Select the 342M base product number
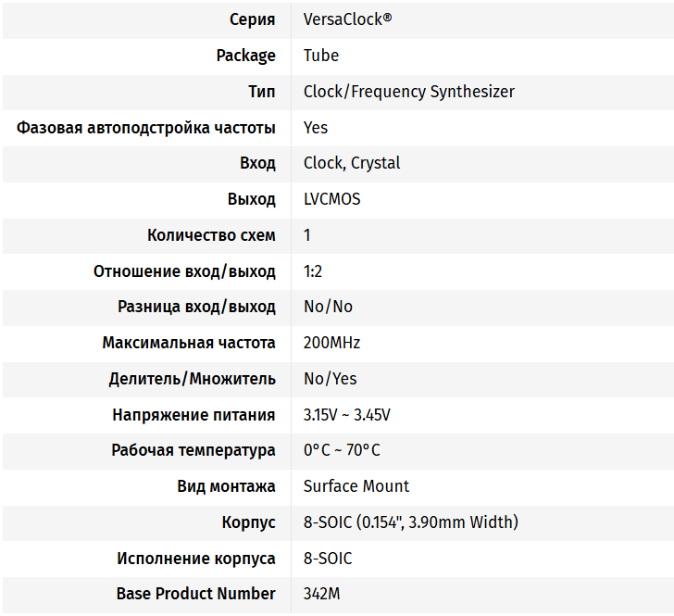The image size is (674, 616). click(321, 594)
